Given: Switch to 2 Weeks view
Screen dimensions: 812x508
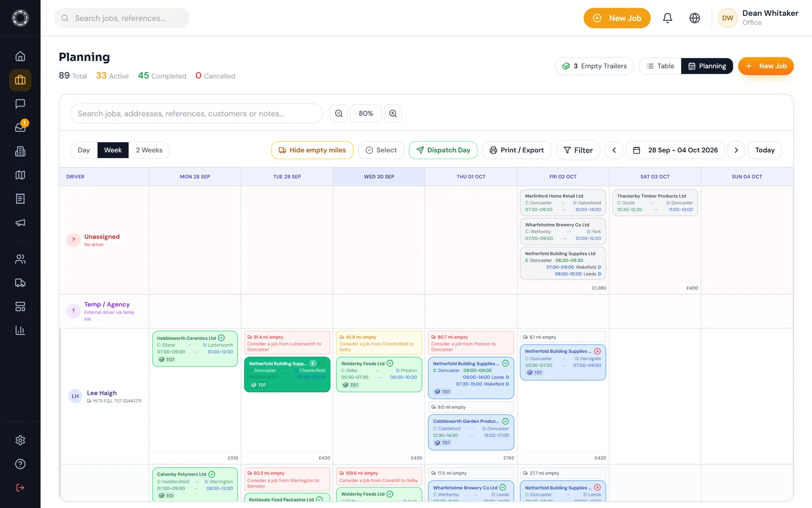Looking at the screenshot, I should click(149, 150).
